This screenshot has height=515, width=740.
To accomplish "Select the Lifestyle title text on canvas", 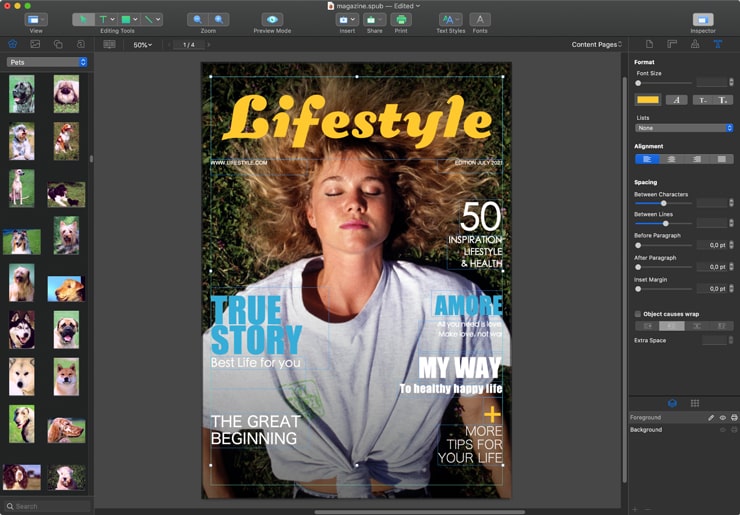I will [x=357, y=120].
